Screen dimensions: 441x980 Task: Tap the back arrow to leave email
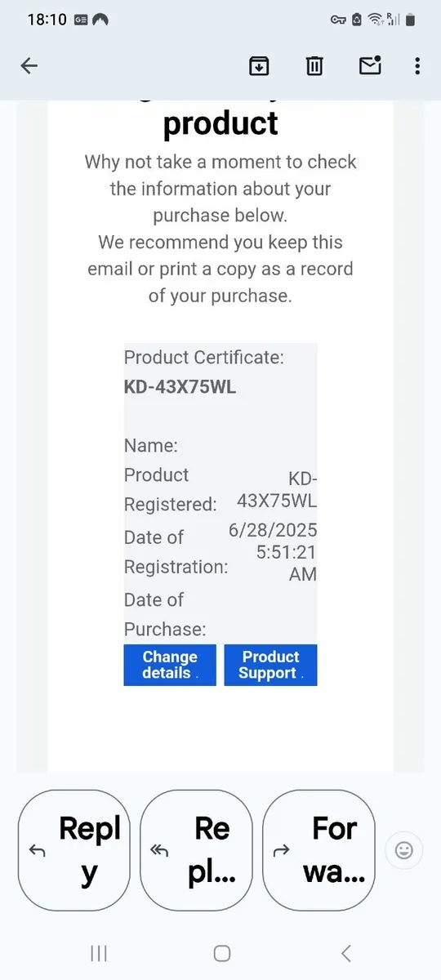[29, 66]
